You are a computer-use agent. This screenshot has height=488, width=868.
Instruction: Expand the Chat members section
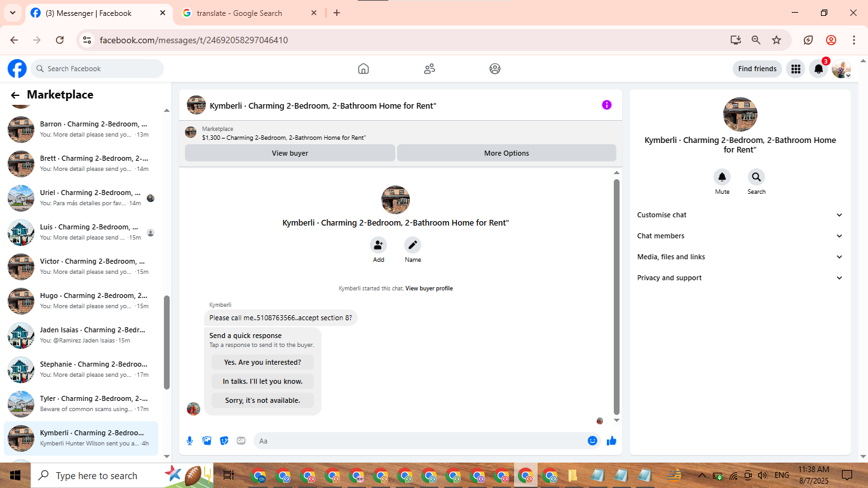coord(740,236)
